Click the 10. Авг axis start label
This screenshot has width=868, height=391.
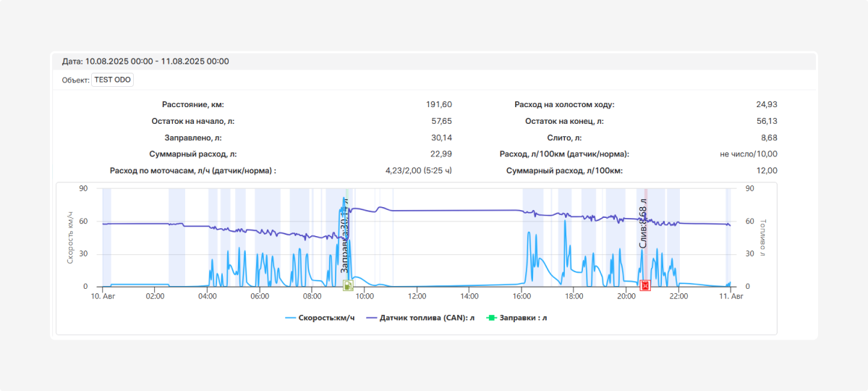click(103, 297)
